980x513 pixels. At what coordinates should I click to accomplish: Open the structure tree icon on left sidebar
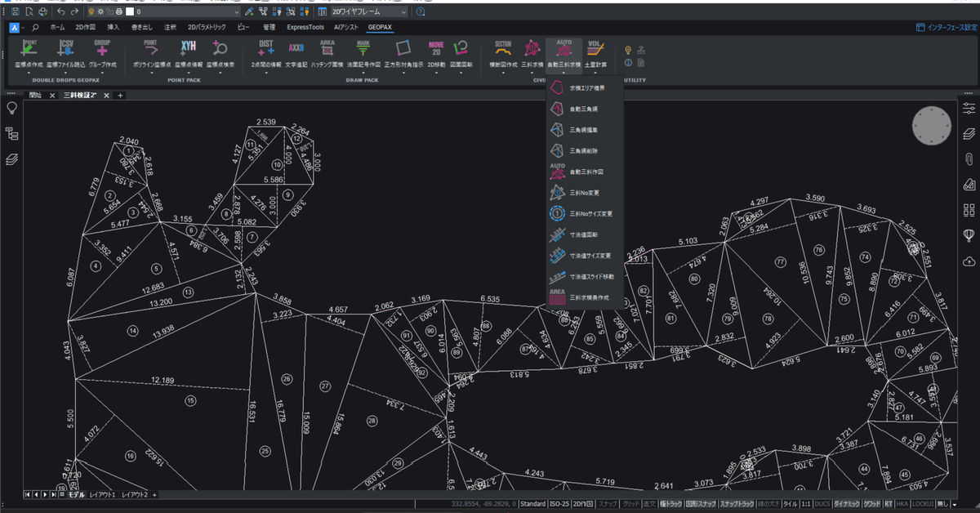click(12, 134)
